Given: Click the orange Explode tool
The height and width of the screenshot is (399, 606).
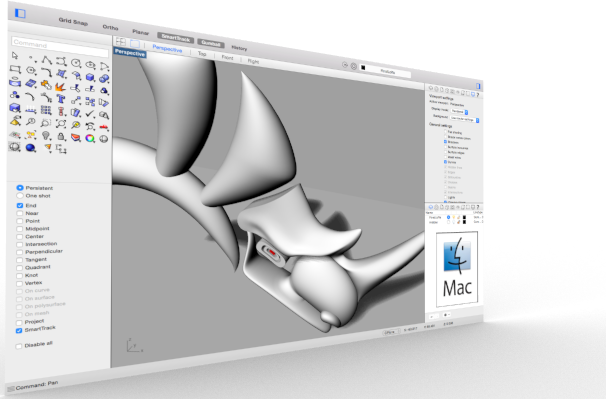Looking at the screenshot, I should click(x=60, y=87).
